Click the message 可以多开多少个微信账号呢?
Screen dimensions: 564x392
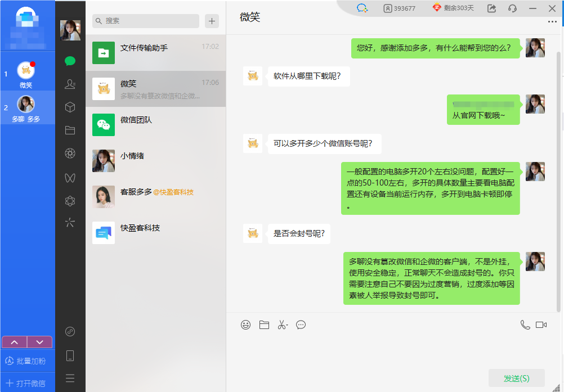coord(324,144)
